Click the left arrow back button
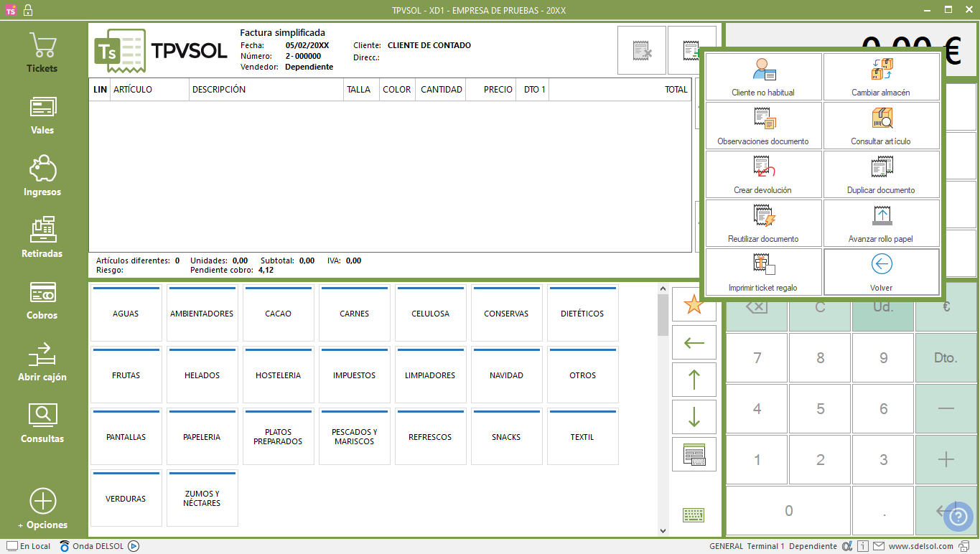The height and width of the screenshot is (554, 980). click(x=694, y=342)
